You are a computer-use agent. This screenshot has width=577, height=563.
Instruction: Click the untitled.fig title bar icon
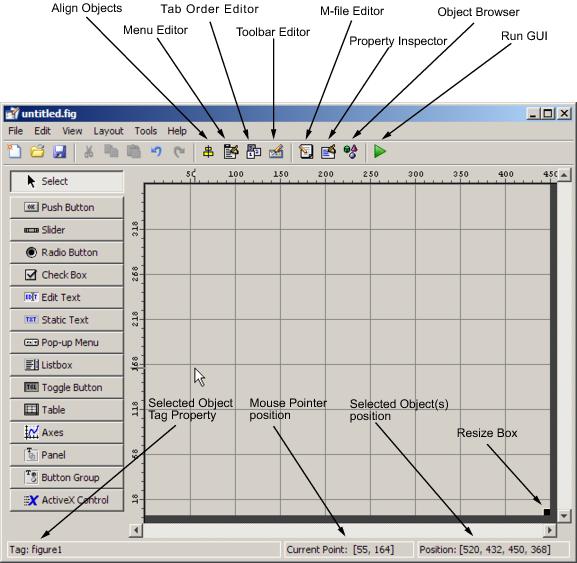tap(12, 114)
